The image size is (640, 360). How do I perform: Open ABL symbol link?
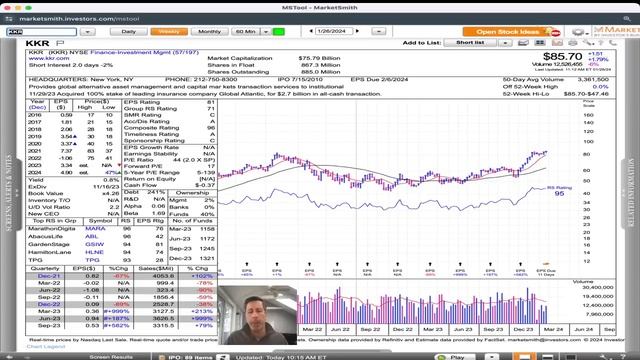coord(91,237)
